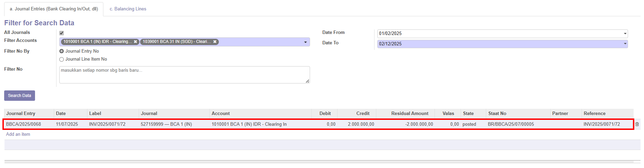Open the Date To dropdown arrow

625,44
